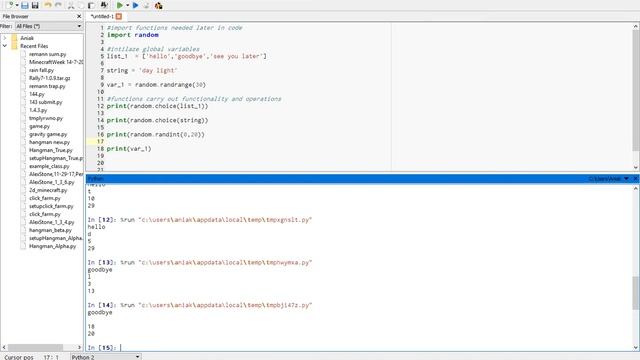Expand the Aniak folder node

(x=5, y=38)
